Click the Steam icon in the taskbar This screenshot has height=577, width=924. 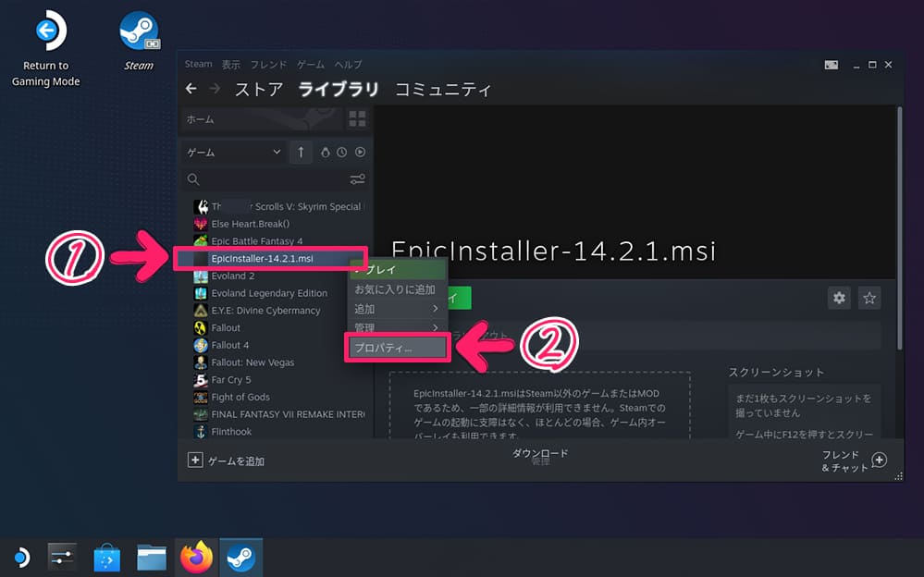241,557
